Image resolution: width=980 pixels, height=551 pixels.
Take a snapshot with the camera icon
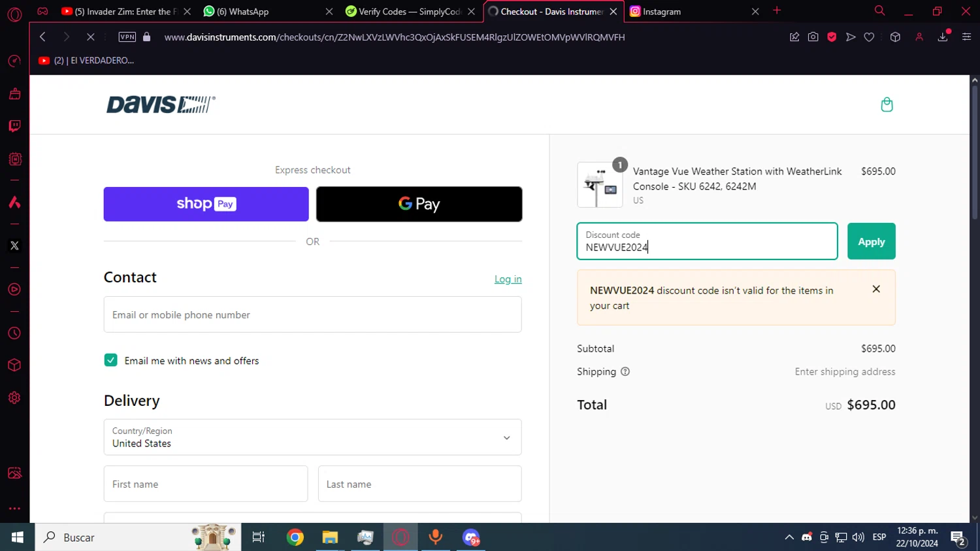pyautogui.click(x=813, y=37)
